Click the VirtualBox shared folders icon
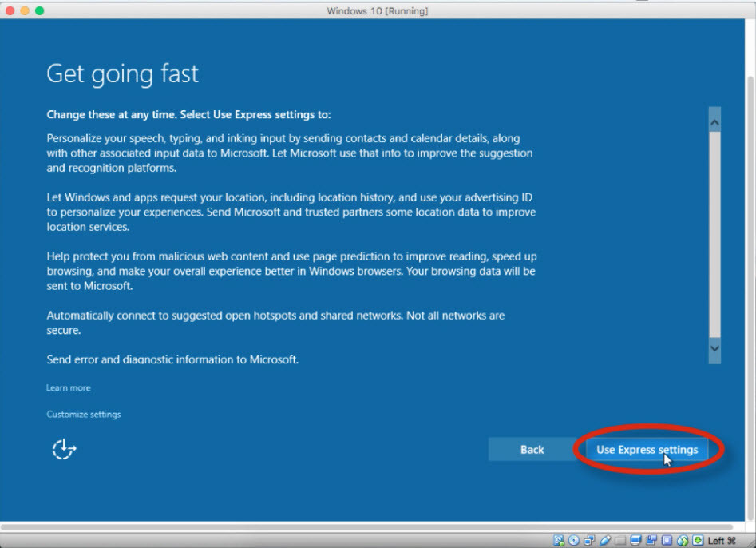756x548 pixels. pyautogui.click(x=620, y=540)
